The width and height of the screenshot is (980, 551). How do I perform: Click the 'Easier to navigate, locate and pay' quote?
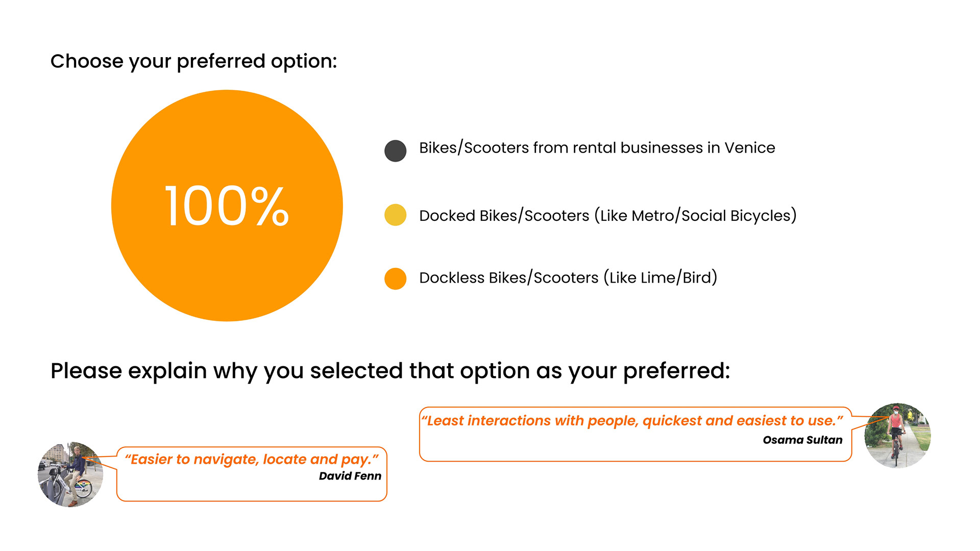[252, 459]
